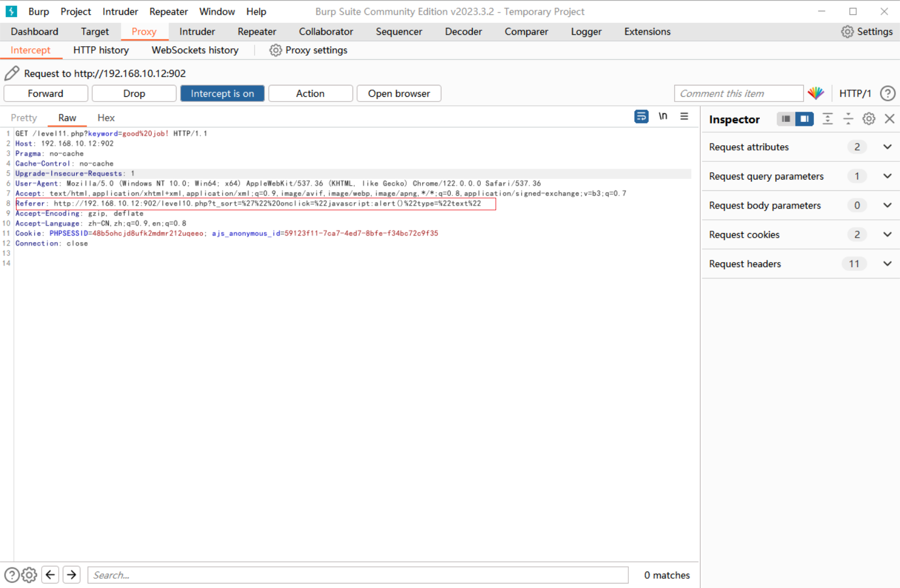The image size is (900, 588).
Task: Open editor hamburger options menu
Action: tap(684, 116)
